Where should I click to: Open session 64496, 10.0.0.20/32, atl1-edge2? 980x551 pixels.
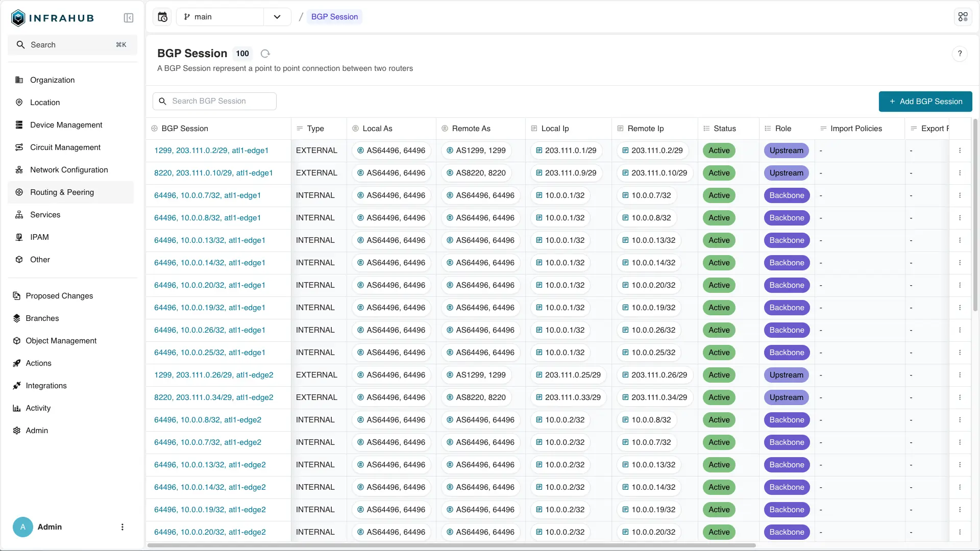click(x=210, y=532)
